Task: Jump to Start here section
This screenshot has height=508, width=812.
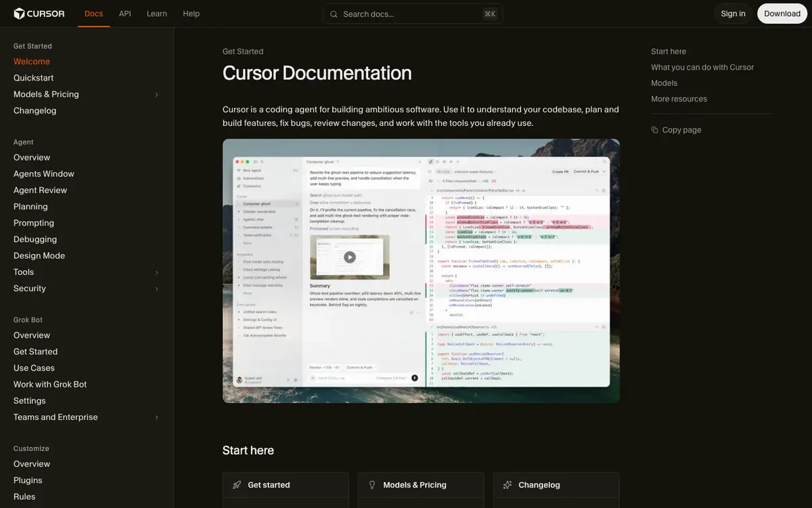Action: pos(669,51)
